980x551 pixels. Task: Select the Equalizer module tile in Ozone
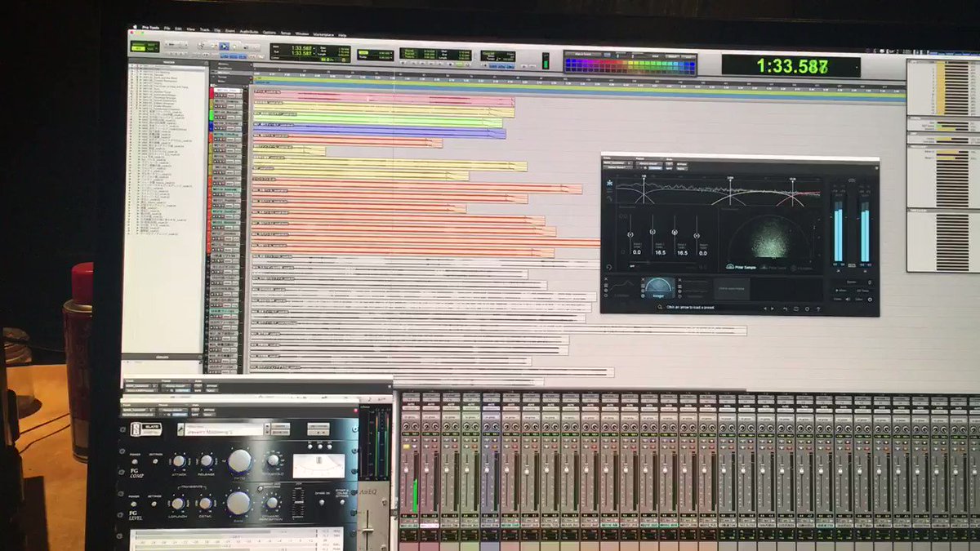pos(622,287)
